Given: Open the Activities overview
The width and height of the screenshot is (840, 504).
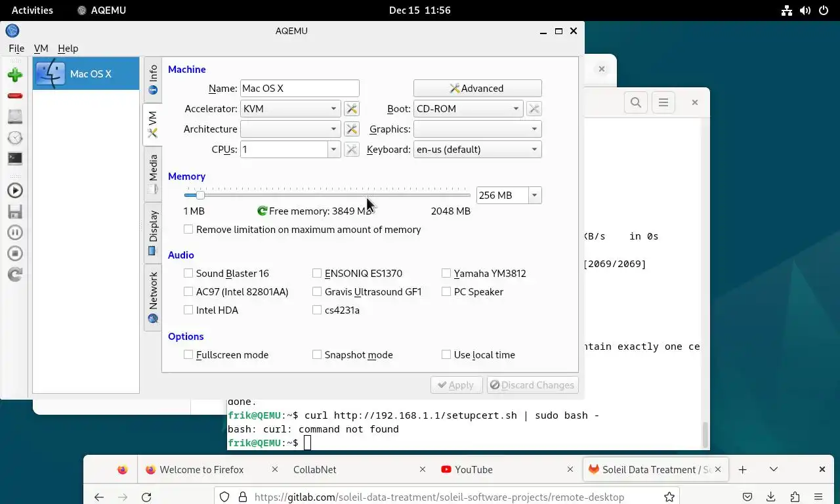Looking at the screenshot, I should click(32, 10).
